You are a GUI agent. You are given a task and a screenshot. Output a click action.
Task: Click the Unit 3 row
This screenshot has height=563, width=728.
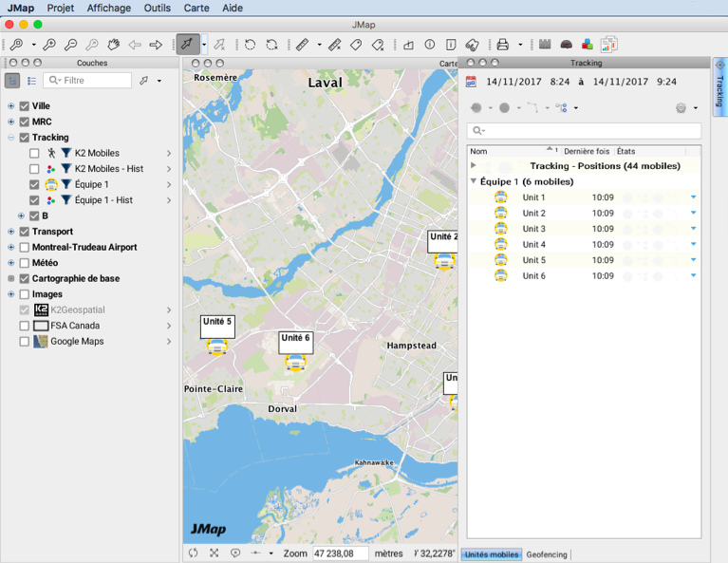coord(534,229)
